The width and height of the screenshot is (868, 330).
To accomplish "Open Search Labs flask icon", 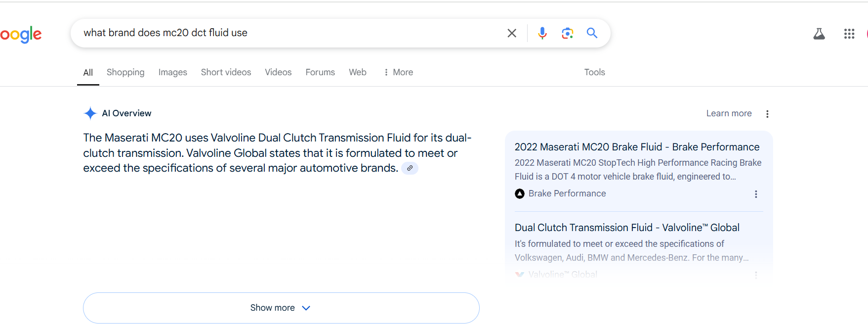I will point(819,34).
